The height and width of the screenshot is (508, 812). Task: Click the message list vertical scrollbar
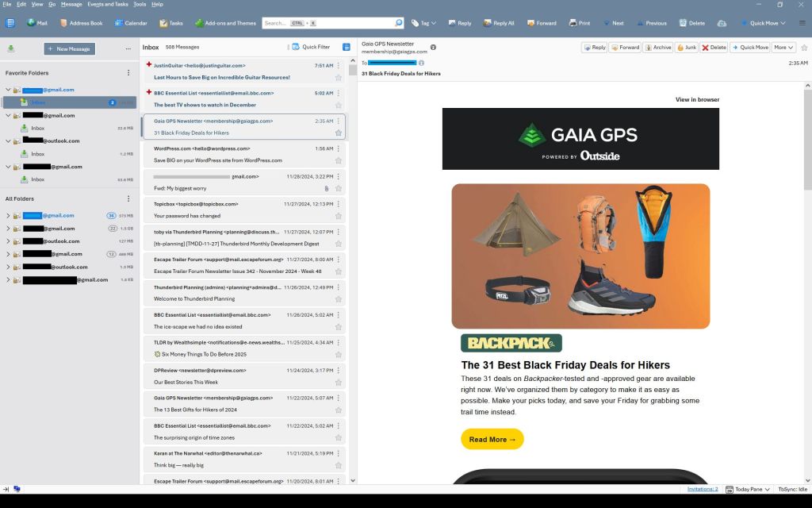353,238
